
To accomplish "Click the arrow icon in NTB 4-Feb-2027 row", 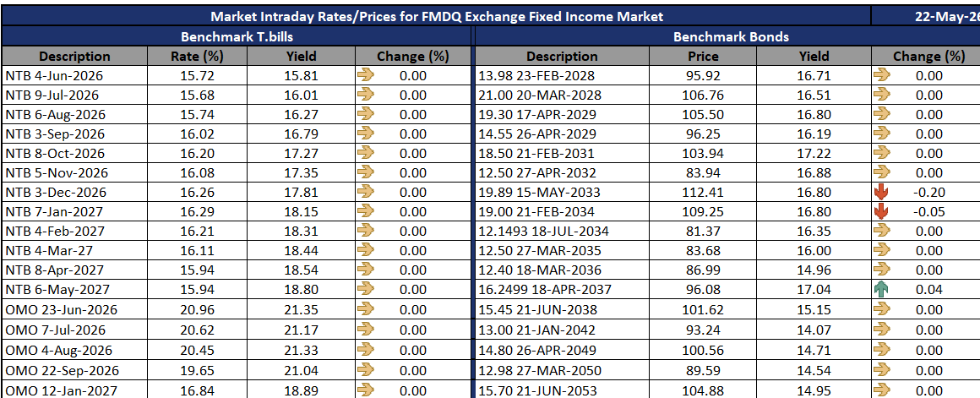I will click(x=366, y=231).
